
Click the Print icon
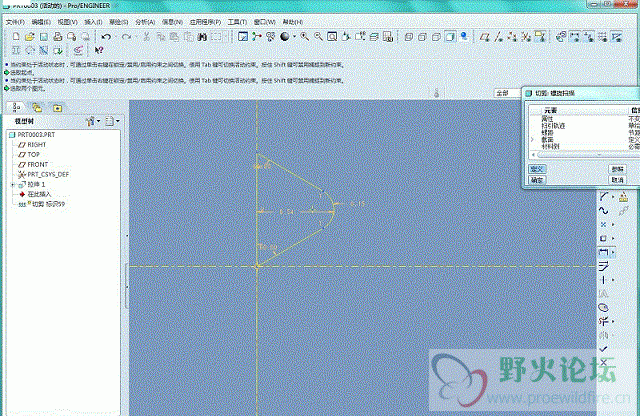coord(58,37)
